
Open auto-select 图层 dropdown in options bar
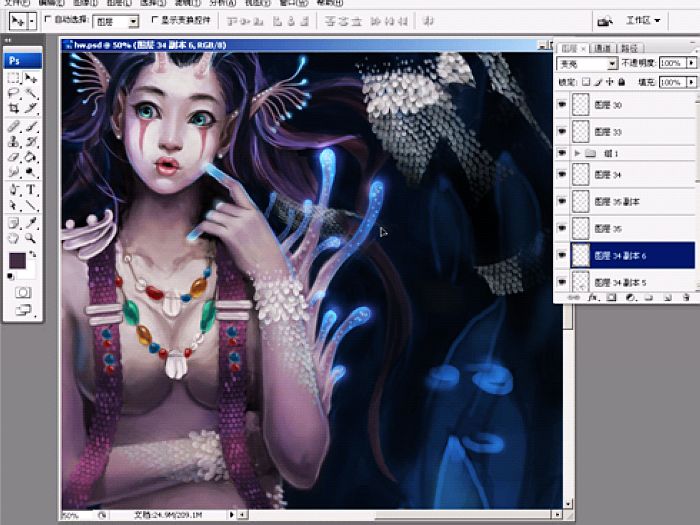pos(133,21)
